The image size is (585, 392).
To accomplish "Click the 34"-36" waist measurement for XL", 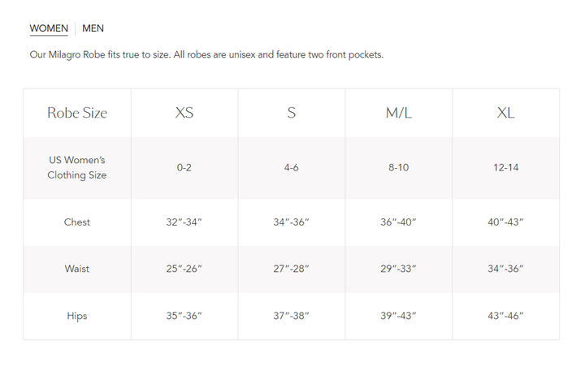I will 505,269.
